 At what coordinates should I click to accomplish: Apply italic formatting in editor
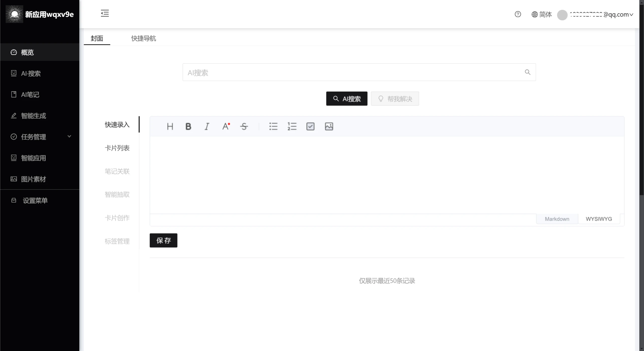pyautogui.click(x=207, y=126)
